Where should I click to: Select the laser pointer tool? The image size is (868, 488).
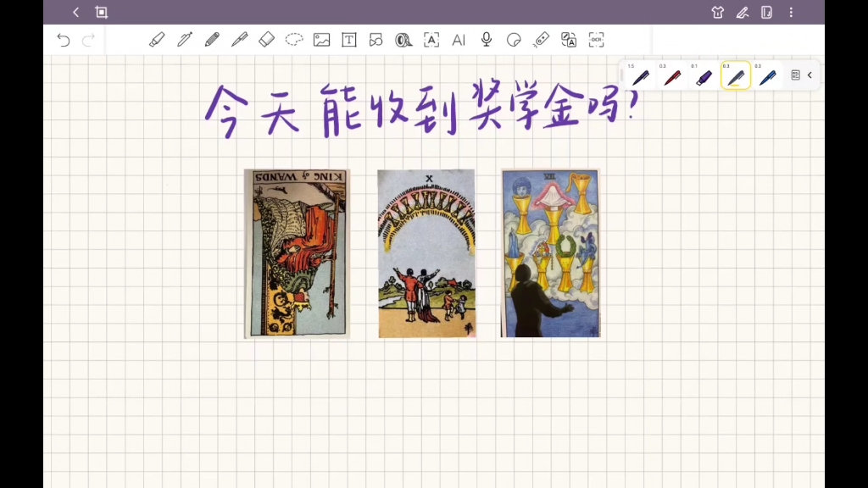point(542,40)
